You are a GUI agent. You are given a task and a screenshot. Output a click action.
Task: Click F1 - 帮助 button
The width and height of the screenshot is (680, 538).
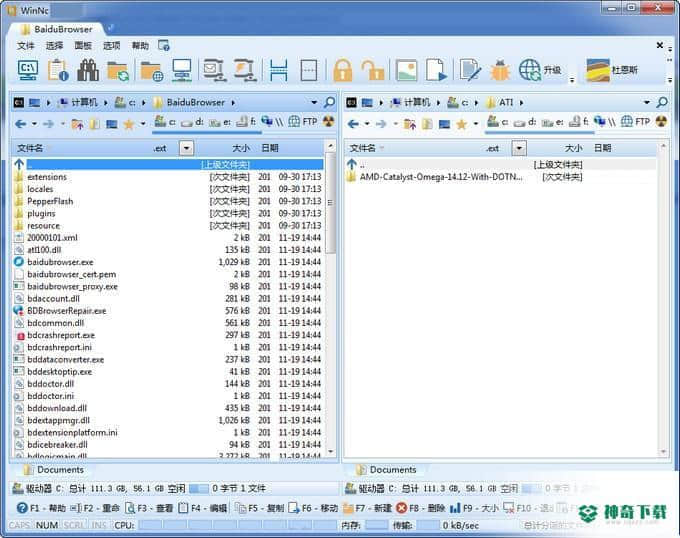pyautogui.click(x=42, y=508)
